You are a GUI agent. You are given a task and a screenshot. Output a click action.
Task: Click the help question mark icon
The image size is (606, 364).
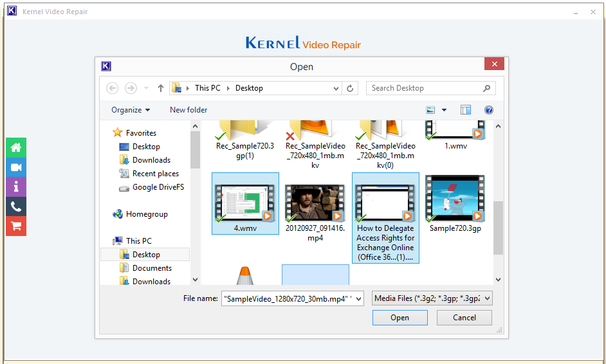pyautogui.click(x=488, y=110)
